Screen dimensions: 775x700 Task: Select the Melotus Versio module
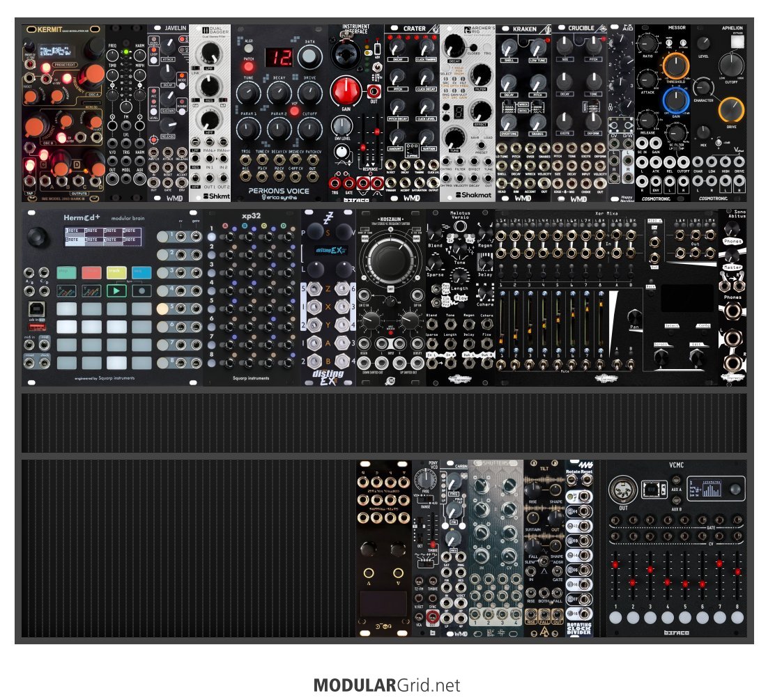(x=461, y=297)
